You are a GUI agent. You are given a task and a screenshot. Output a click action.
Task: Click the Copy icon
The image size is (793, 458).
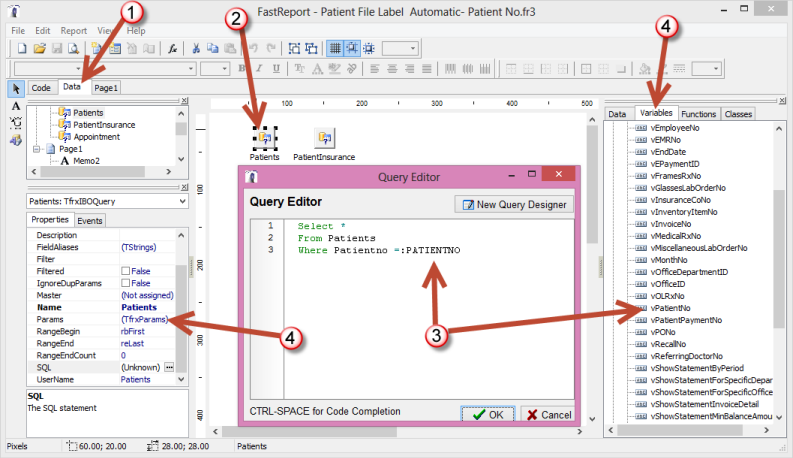(x=213, y=49)
